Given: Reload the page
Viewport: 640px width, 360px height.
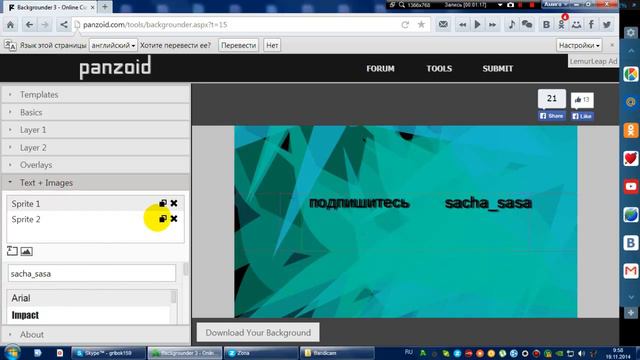Looking at the screenshot, I should tap(405, 25).
